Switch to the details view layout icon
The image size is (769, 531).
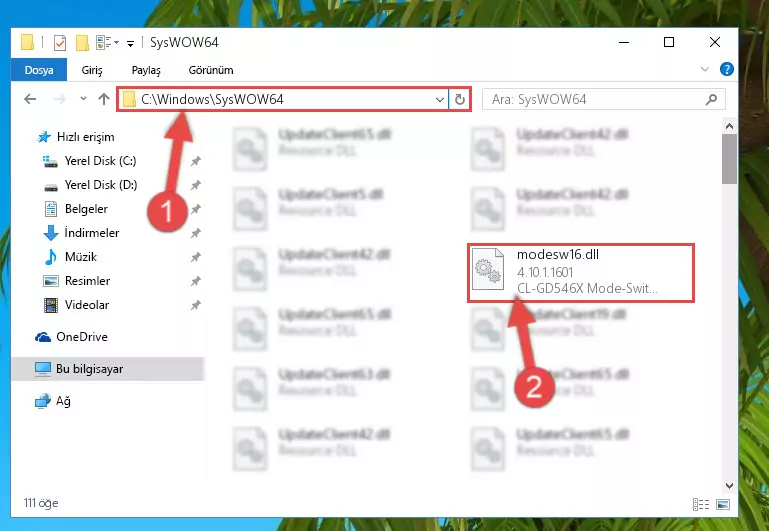pyautogui.click(x=701, y=504)
